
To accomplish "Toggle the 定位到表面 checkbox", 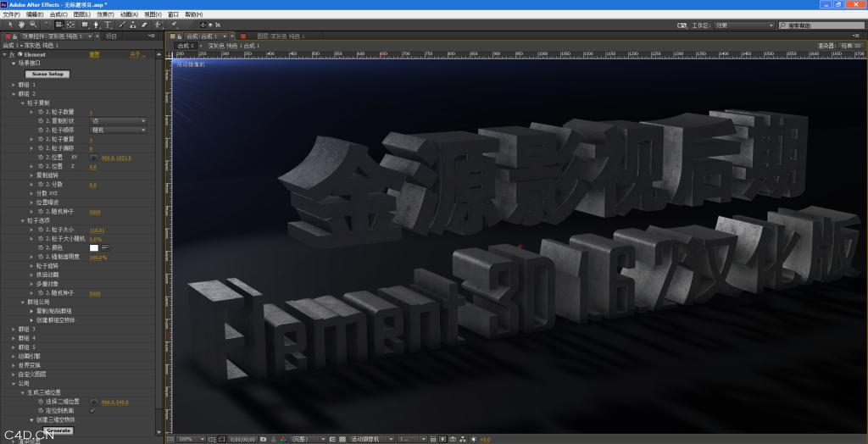I will click(92, 411).
